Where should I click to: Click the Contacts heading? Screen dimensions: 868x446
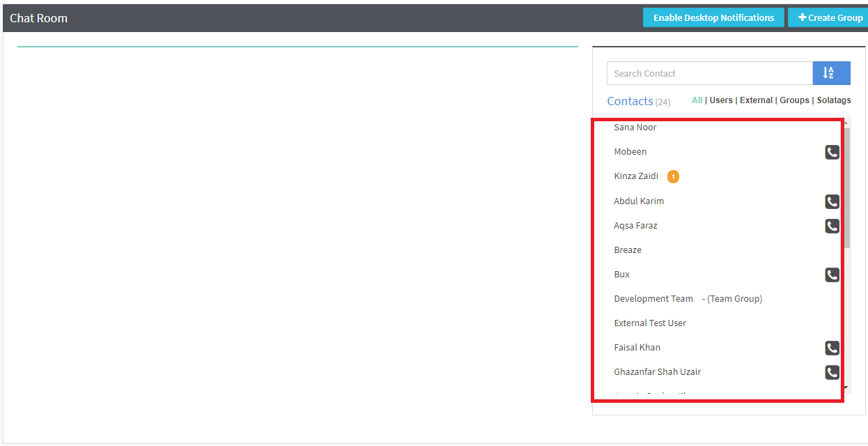tap(630, 101)
